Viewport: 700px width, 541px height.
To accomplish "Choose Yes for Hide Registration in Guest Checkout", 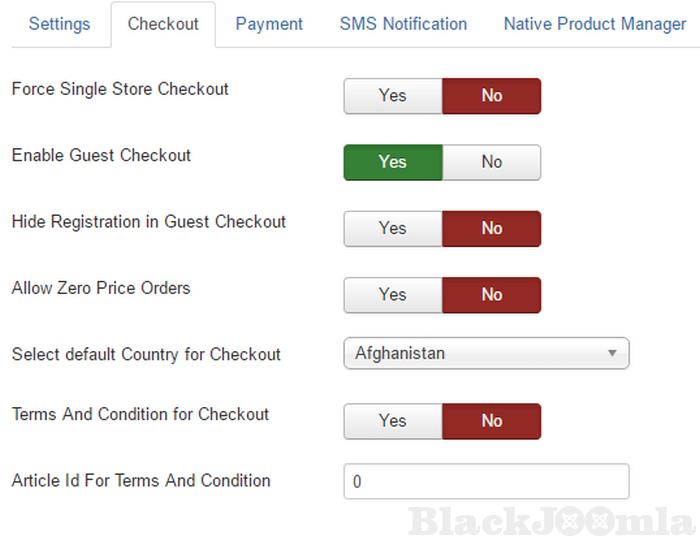I will pyautogui.click(x=393, y=228).
